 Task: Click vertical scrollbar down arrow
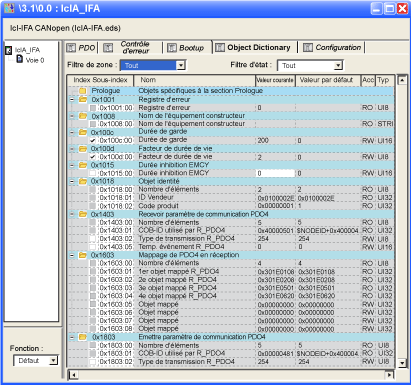(402, 363)
